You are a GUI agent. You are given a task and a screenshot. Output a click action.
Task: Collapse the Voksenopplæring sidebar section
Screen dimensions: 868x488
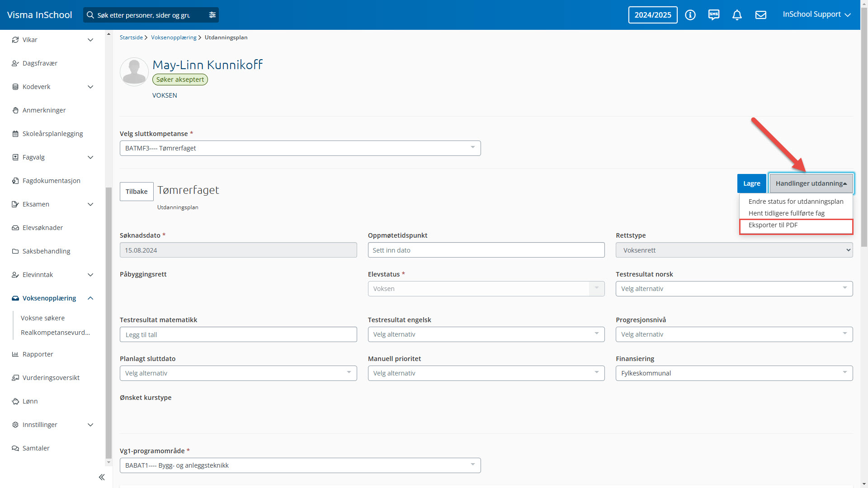click(x=90, y=298)
